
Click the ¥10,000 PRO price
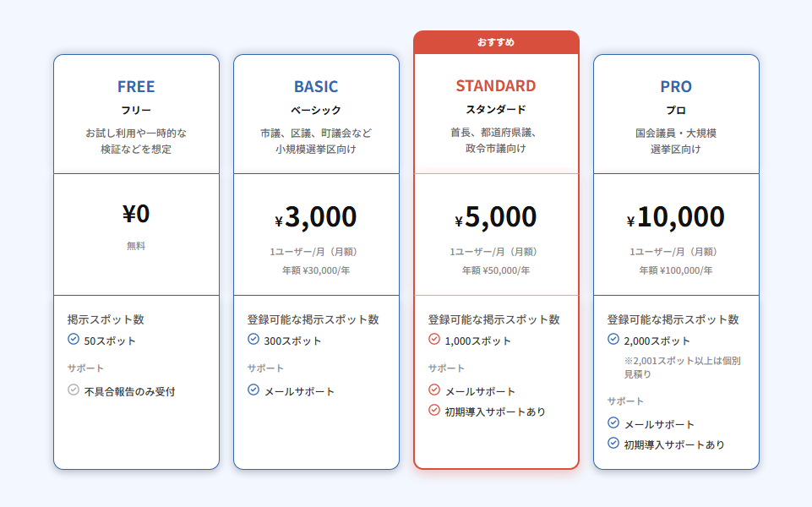tap(676, 217)
